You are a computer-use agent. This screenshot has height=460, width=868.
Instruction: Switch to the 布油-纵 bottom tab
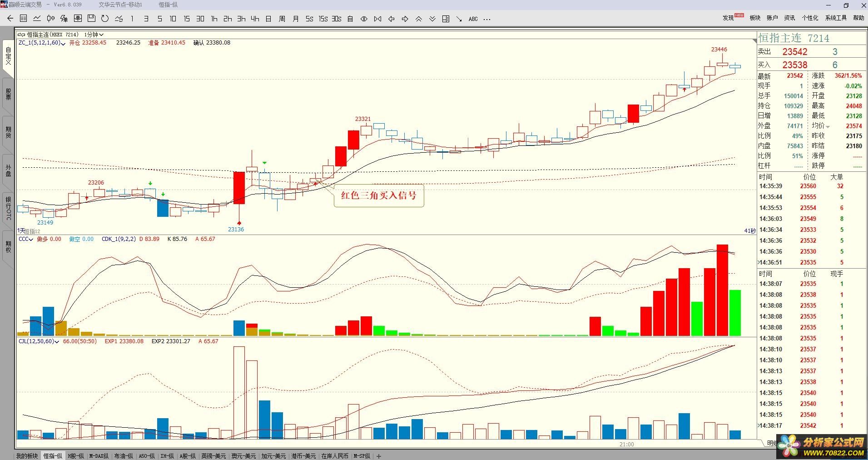[124, 456]
